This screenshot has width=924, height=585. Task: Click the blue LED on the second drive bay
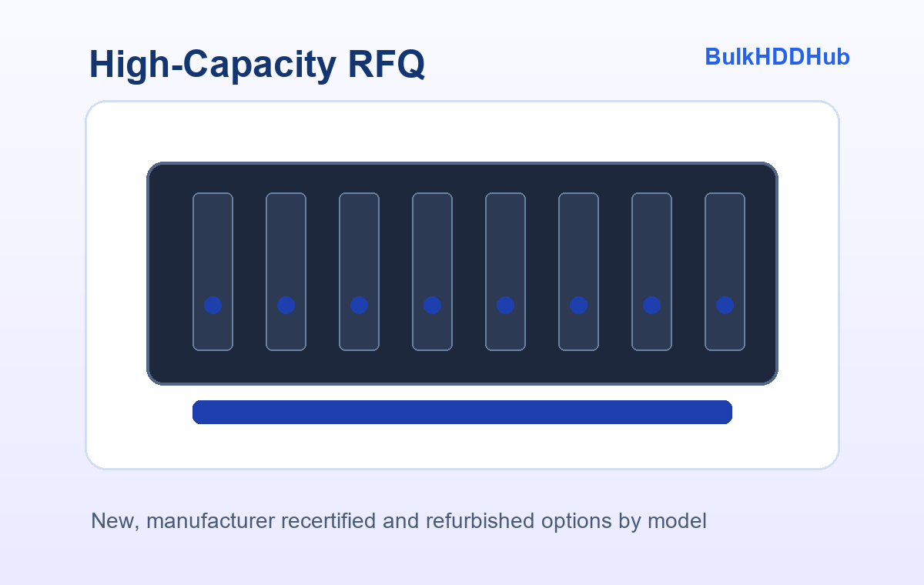point(286,305)
